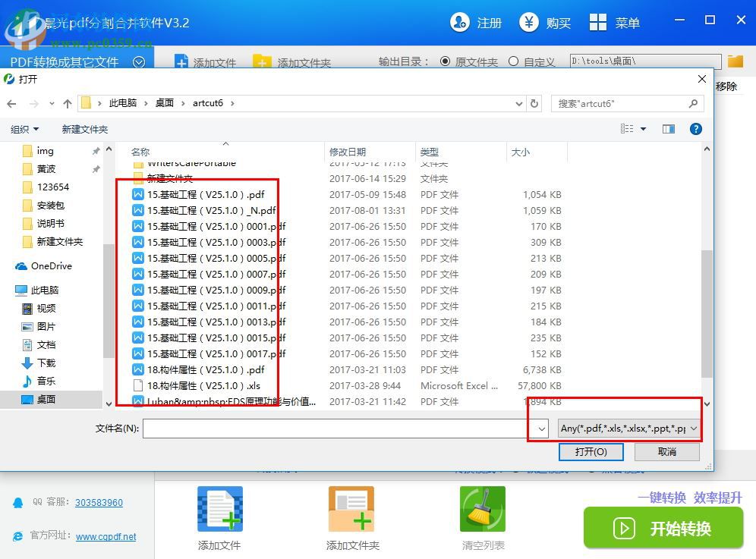This screenshot has height=559, width=756.
Task: Open the Any(*.pdf,*.xls...) file type dropdown
Action: click(x=628, y=429)
